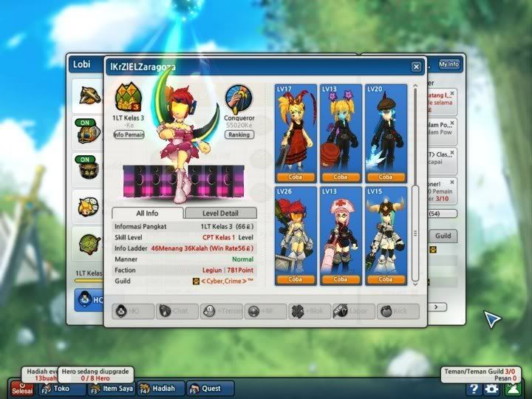Open the gear settings icon
Image resolution: width=532 pixels, height=399 pixels.
tap(491, 389)
